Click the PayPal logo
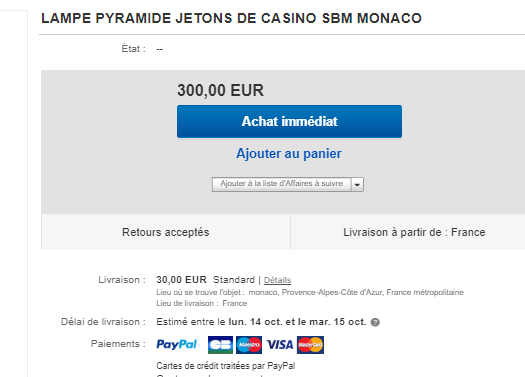Image resolution: width=525 pixels, height=377 pixels. [x=176, y=345]
